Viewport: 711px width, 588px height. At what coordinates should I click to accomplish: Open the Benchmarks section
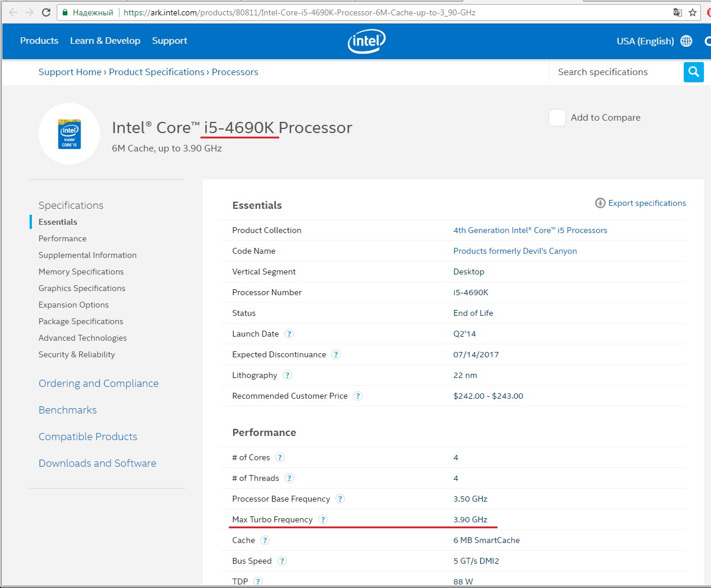(x=67, y=410)
